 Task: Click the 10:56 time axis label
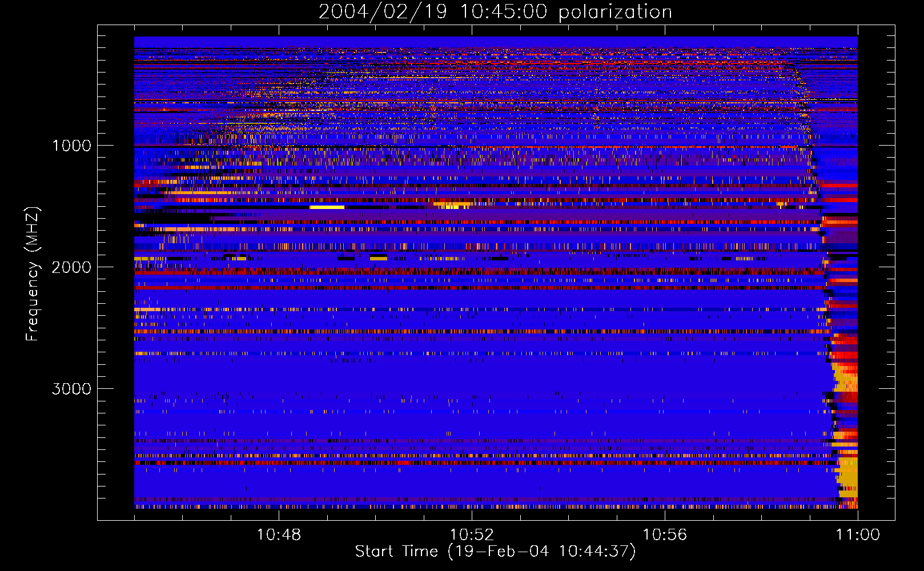(x=665, y=535)
